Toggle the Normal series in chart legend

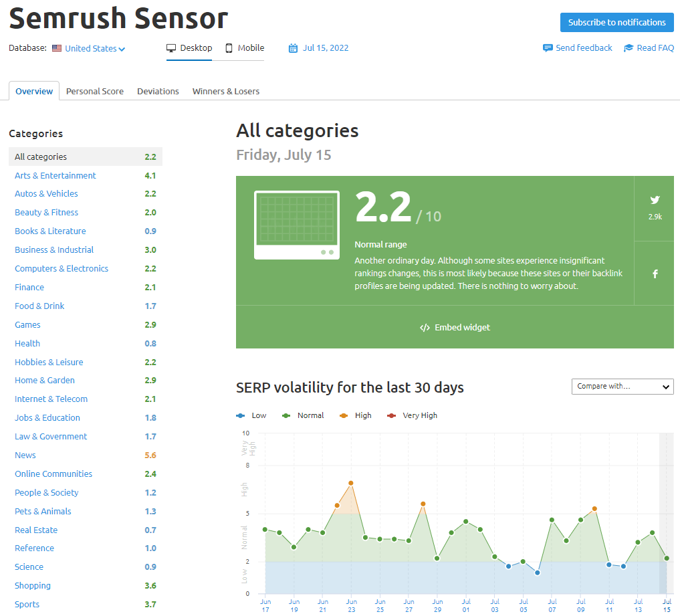[303, 415]
